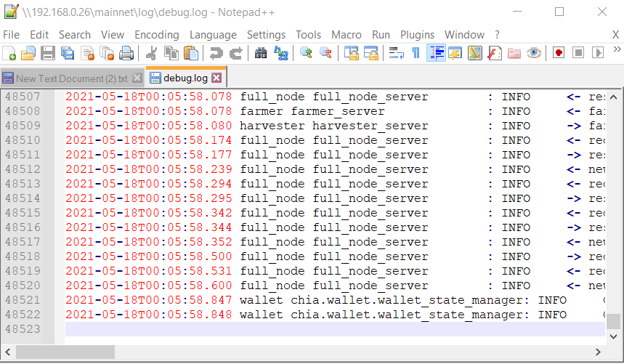Zoom out with magnifier minus icon
Viewport: 624px width, 364px height.
(326, 52)
